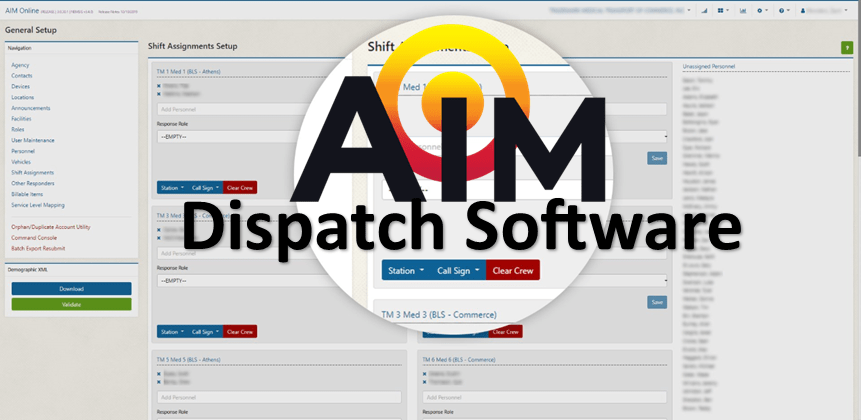Open Vehicles in navigation
Image resolution: width=861 pixels, height=420 pixels.
[21, 162]
